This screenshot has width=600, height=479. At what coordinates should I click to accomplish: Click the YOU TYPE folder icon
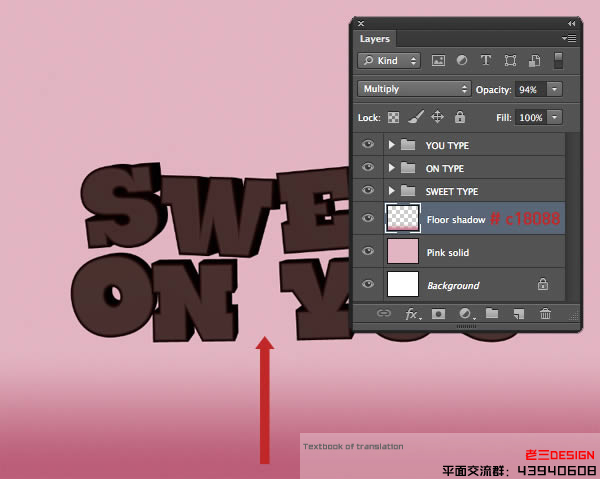[408, 145]
